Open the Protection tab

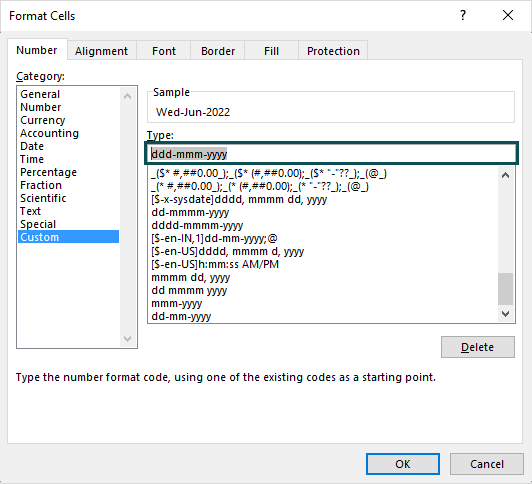(333, 51)
